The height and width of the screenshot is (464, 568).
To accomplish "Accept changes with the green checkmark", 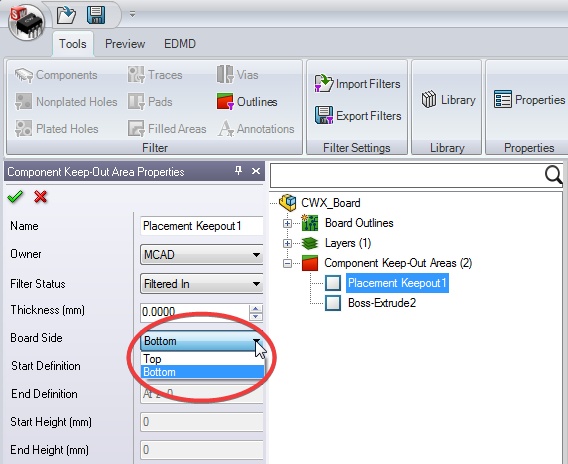I will (15, 197).
